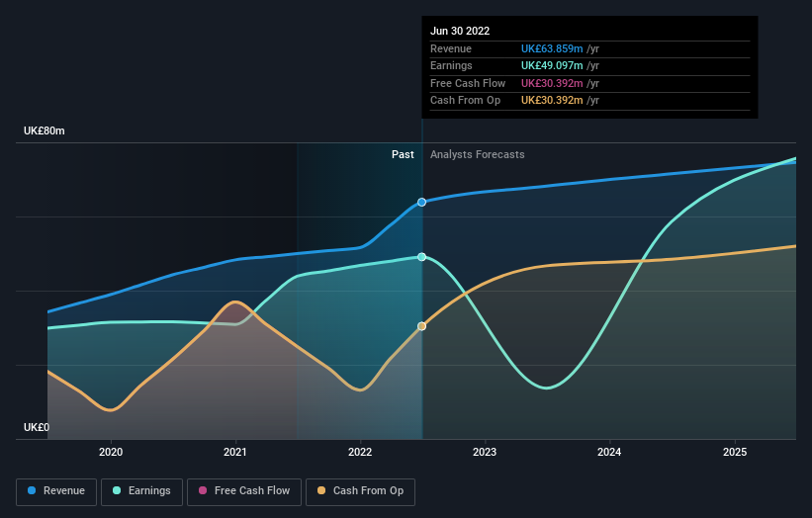Select the Cash From Op data point marker
Image resolution: width=812 pixels, height=518 pixels.
[422, 326]
